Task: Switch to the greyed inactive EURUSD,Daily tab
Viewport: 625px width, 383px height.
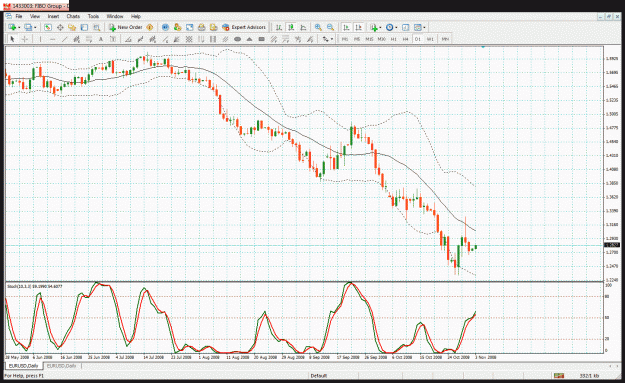Action: tap(61, 365)
